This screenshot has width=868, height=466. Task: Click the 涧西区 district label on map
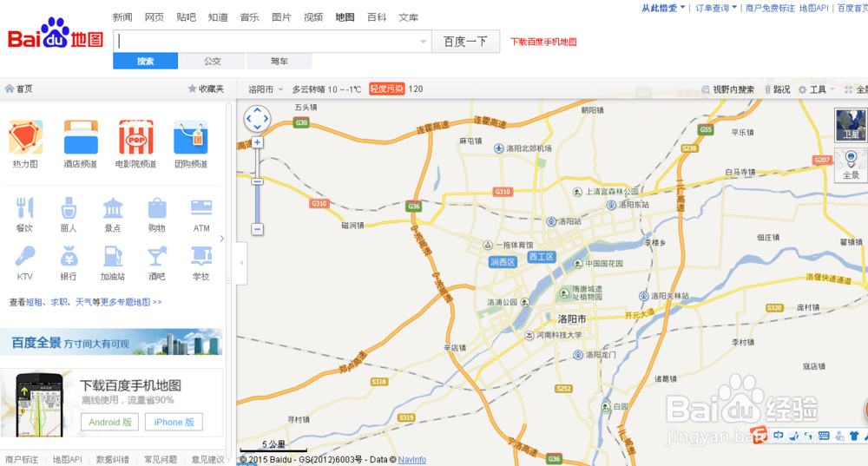(503, 262)
